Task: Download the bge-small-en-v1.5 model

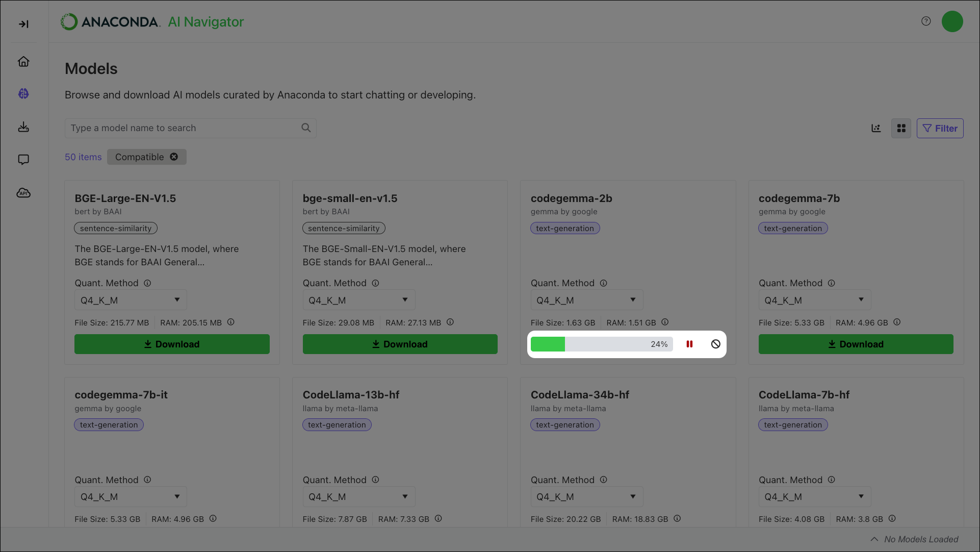Action: click(x=400, y=344)
